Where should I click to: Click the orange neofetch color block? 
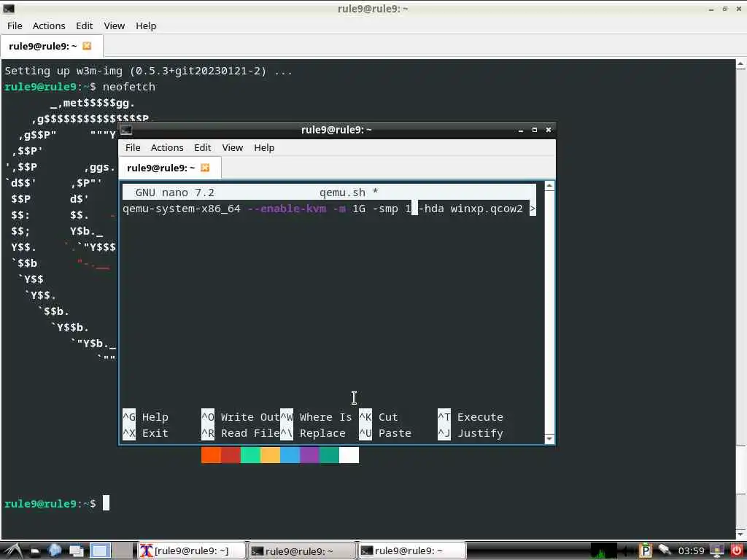point(211,455)
